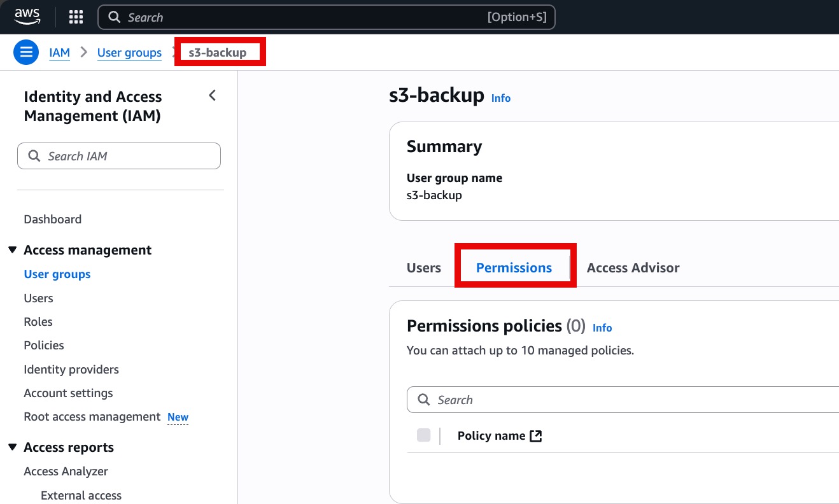Select User groups in the sidebar
The image size is (839, 504).
(x=57, y=274)
